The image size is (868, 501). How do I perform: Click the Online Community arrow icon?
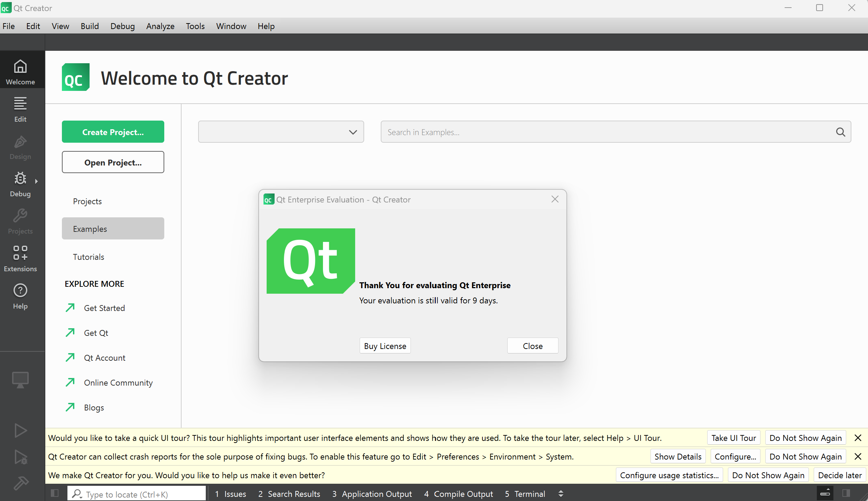coord(70,382)
